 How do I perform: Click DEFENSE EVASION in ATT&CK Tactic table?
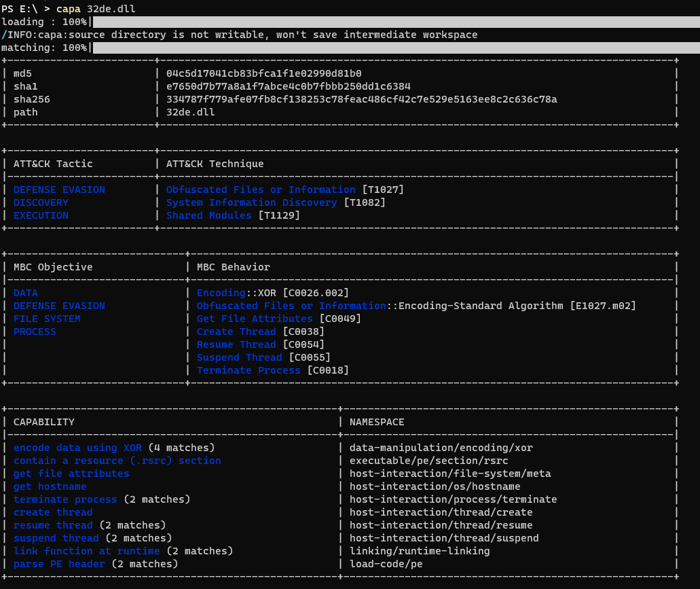click(59, 190)
